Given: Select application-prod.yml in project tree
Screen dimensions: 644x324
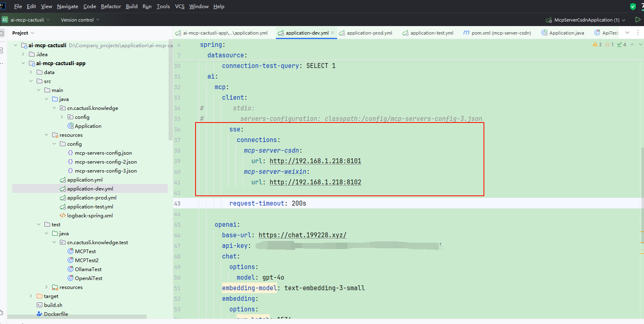Looking at the screenshot, I should click(x=92, y=197).
